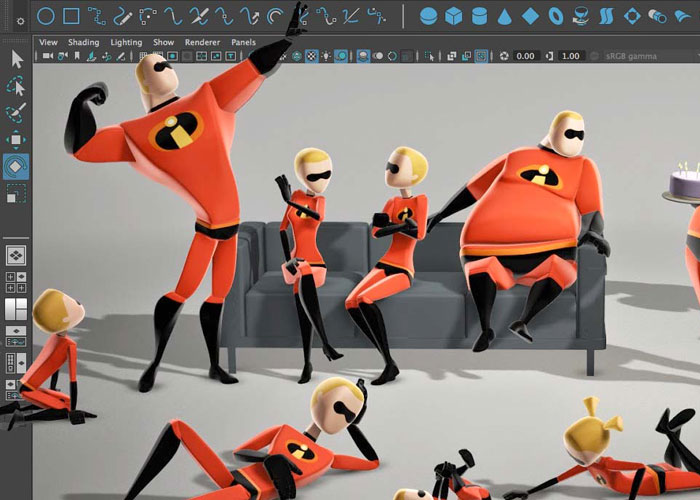Open the Renderer panel menu
Image resolution: width=700 pixels, height=500 pixels.
[x=202, y=42]
